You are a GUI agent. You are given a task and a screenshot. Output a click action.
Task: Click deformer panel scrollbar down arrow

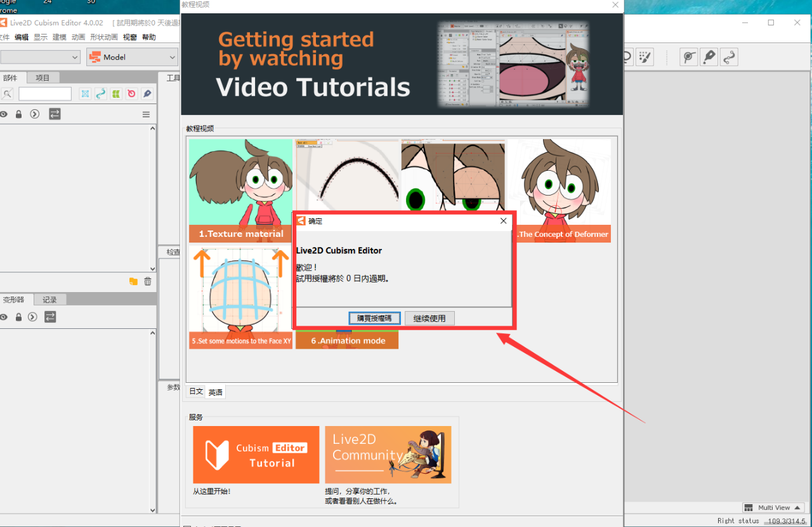coord(152,509)
